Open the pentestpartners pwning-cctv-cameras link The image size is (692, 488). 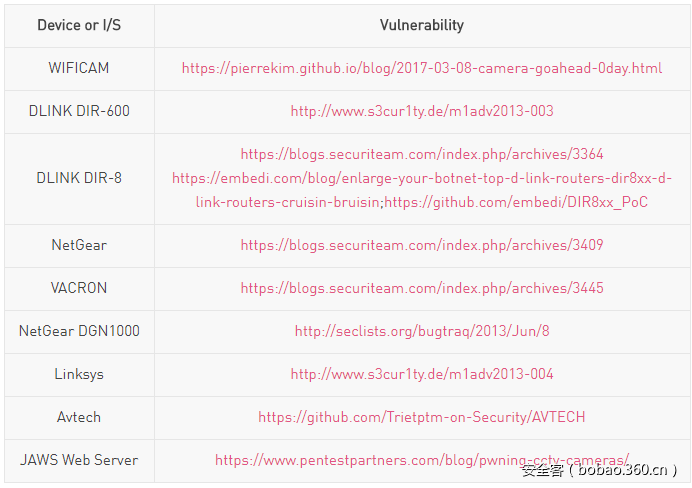(x=421, y=460)
